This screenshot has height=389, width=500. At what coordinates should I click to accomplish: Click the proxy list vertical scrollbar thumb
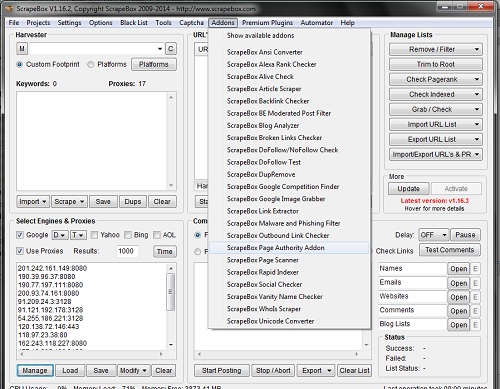click(170, 292)
